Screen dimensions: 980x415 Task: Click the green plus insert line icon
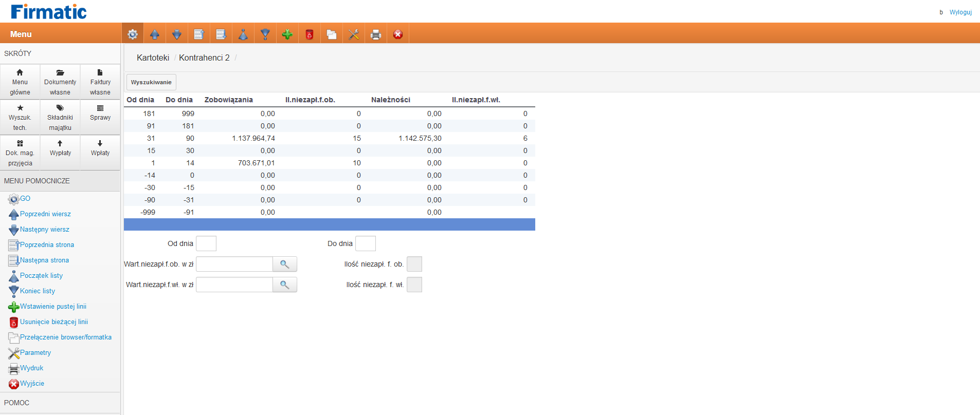click(x=287, y=34)
